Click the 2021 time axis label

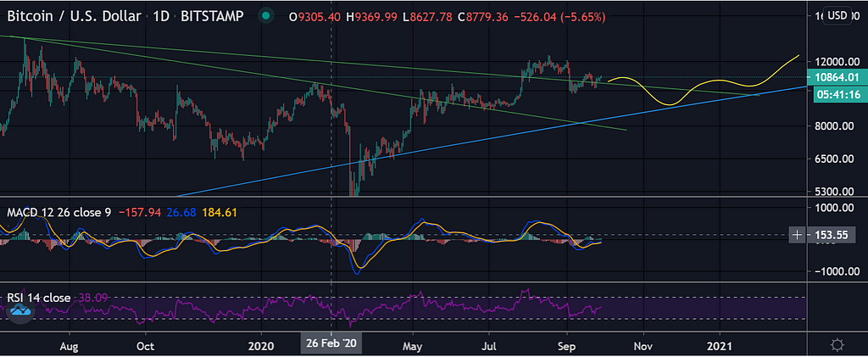click(721, 345)
